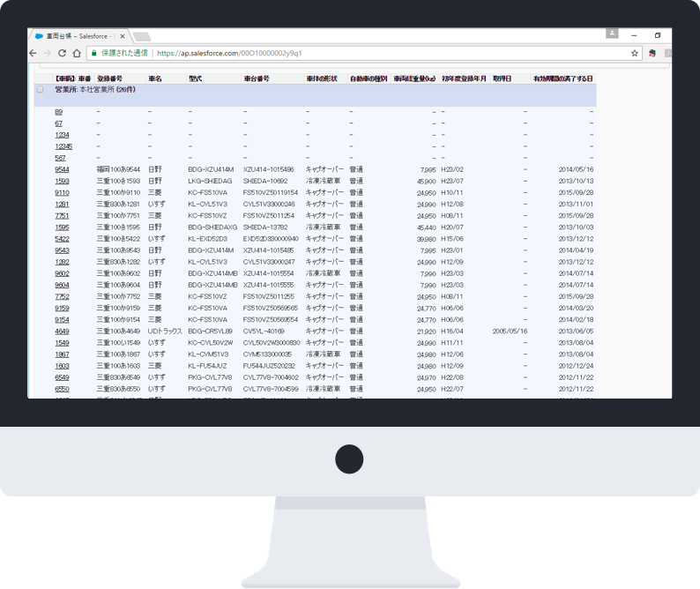Open vehicle record 1282
The height and width of the screenshot is (589, 700).
(62, 262)
